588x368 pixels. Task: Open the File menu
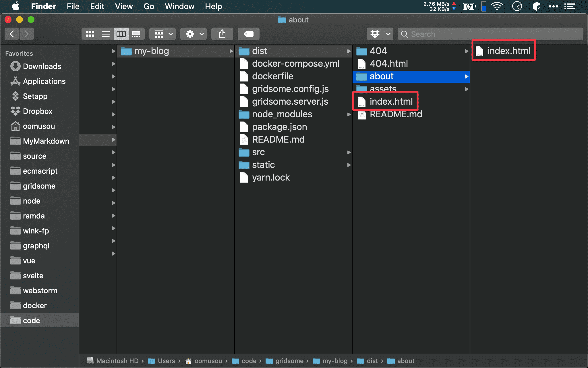click(x=73, y=6)
